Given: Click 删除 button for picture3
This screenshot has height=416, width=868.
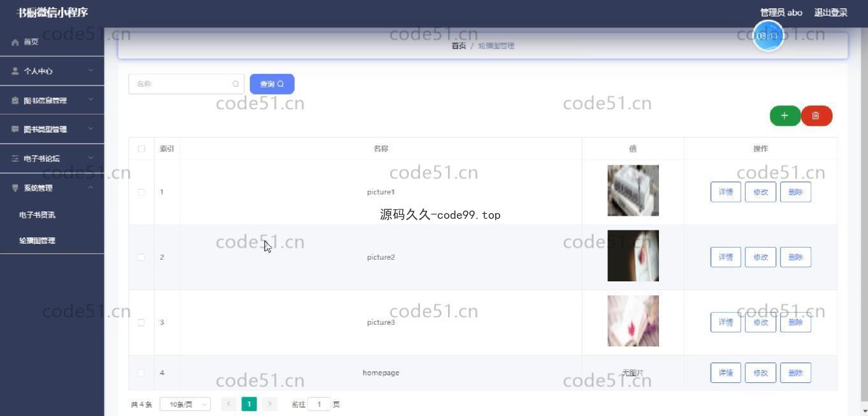Looking at the screenshot, I should coord(795,322).
